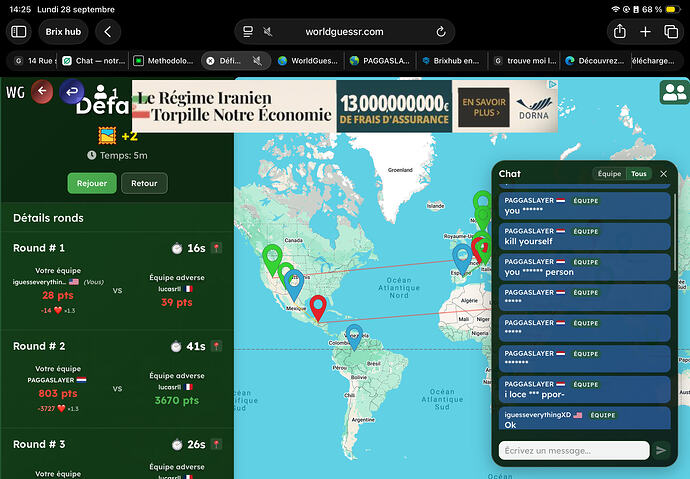Open the Brix hub tab group
The height and width of the screenshot is (479, 690).
coord(63,32)
